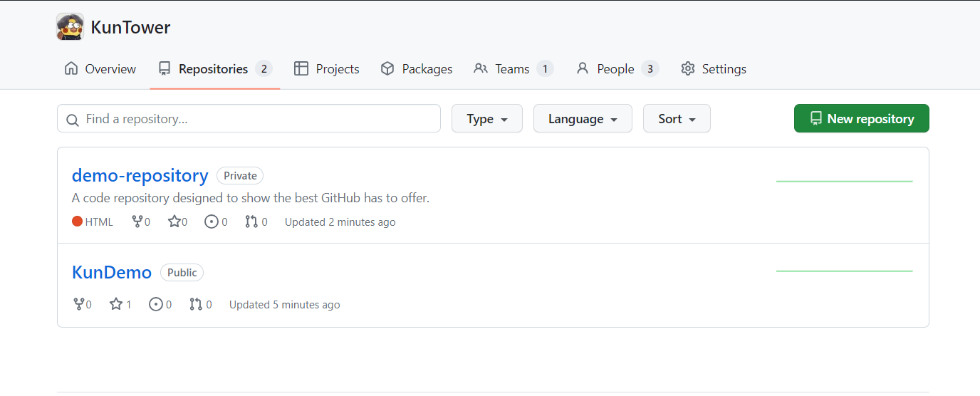This screenshot has width=980, height=396.
Task: Open the Type filter dropdown
Action: click(487, 119)
